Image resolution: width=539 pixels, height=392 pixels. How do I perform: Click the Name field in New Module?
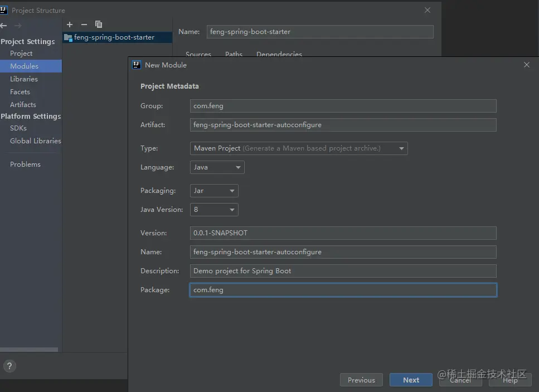343,251
